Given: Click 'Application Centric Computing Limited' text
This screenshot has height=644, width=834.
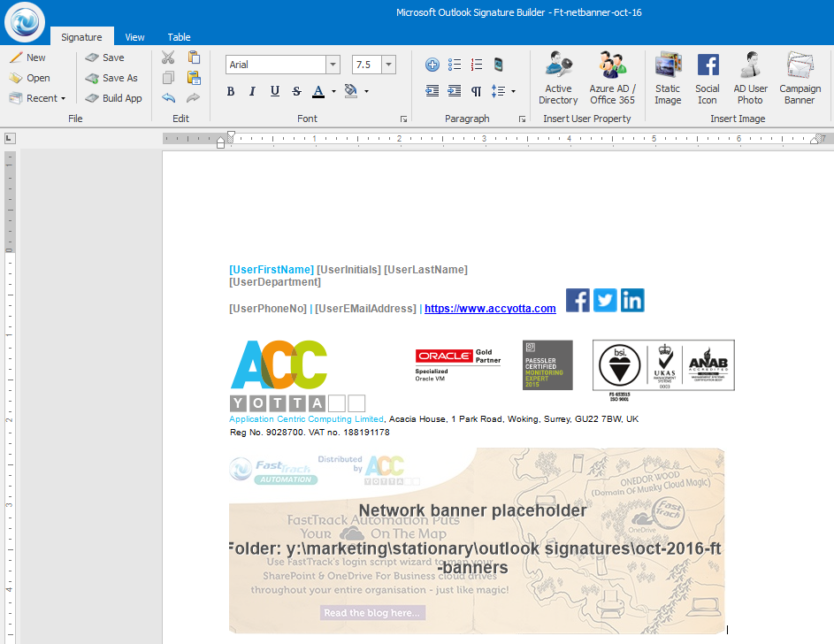Looking at the screenshot, I should pyautogui.click(x=306, y=419).
